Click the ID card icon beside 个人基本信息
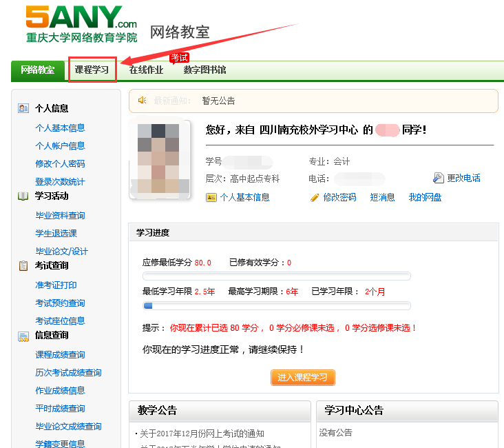 pos(211,197)
